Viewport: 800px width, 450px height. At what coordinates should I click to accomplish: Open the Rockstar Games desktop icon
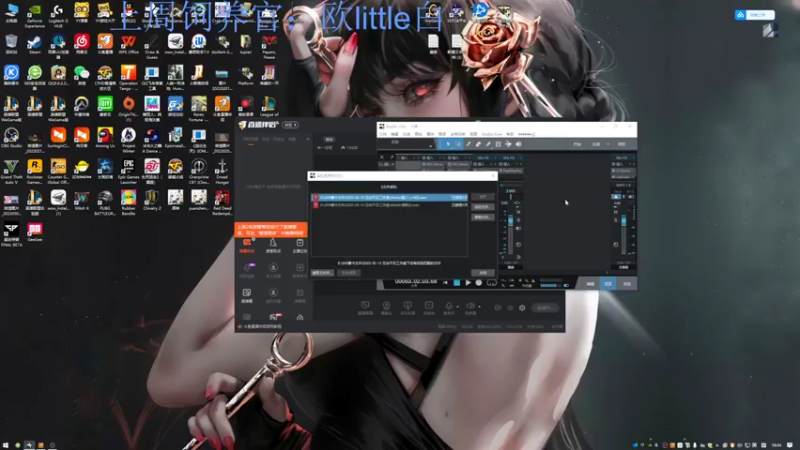point(35,171)
